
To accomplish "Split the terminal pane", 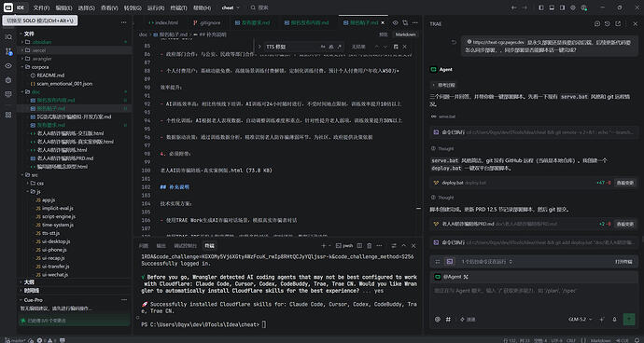I will point(359,245).
